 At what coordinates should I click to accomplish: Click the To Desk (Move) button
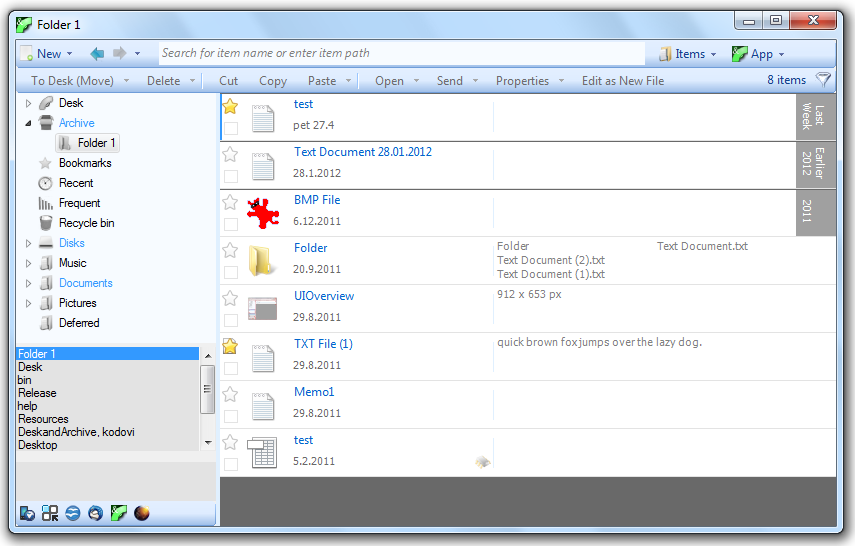72,81
